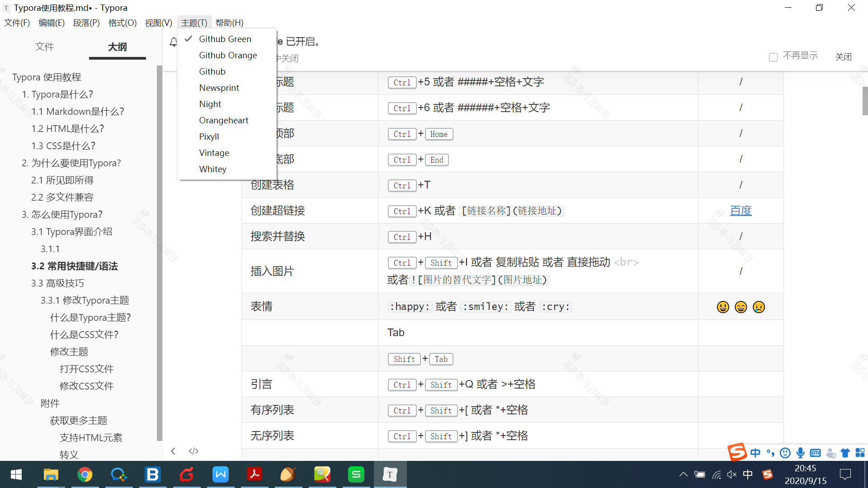Click the 搜索并替换 table cell
This screenshot has height=488, width=868.
pyautogui.click(x=310, y=236)
